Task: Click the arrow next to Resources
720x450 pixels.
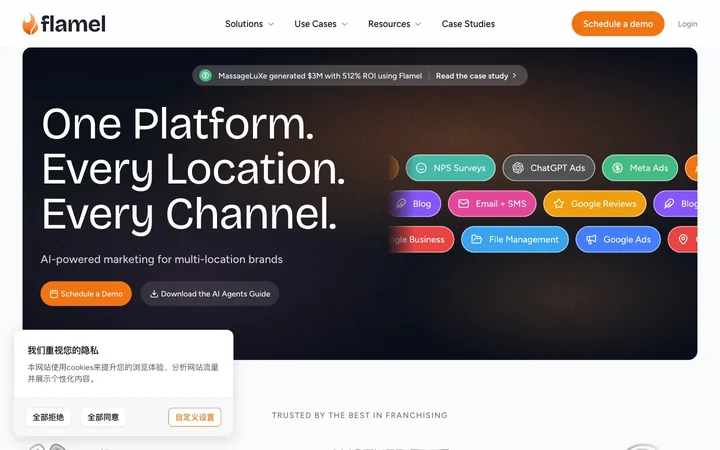Action: pos(418,24)
